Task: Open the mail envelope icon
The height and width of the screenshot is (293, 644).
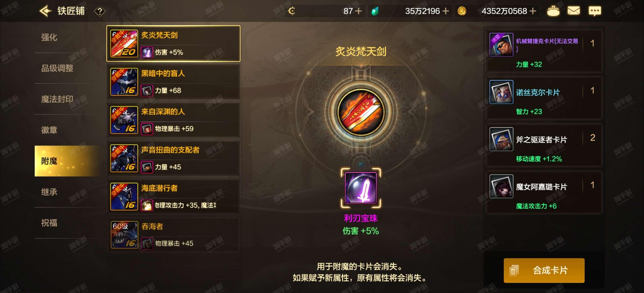Action: [x=573, y=11]
